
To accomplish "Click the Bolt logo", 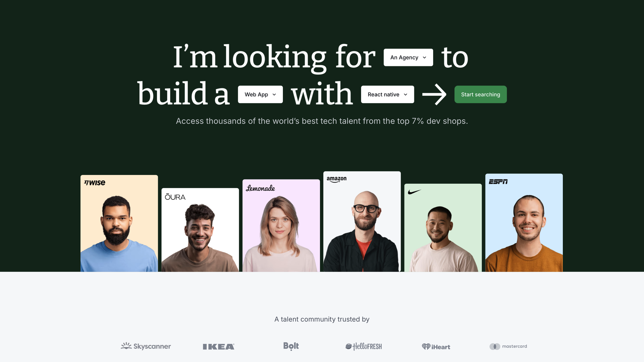I will point(291,346).
